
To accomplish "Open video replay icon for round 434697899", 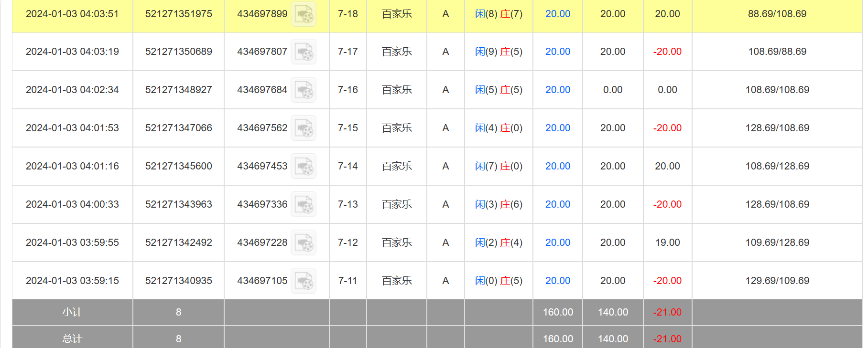I will click(x=304, y=14).
